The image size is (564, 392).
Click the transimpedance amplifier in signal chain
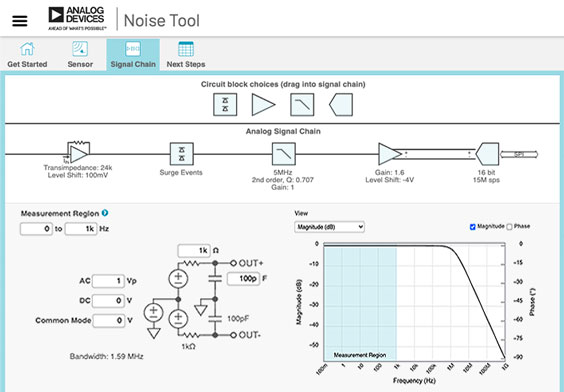point(78,153)
